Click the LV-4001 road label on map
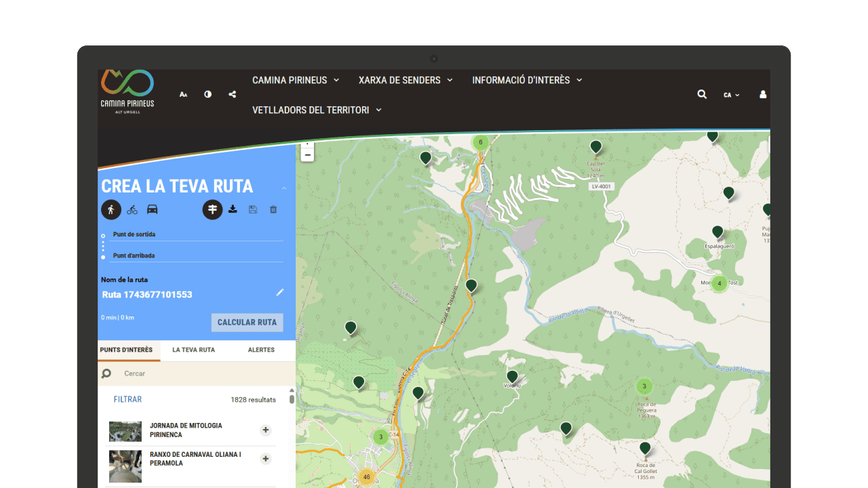This screenshot has width=868, height=488. (601, 186)
